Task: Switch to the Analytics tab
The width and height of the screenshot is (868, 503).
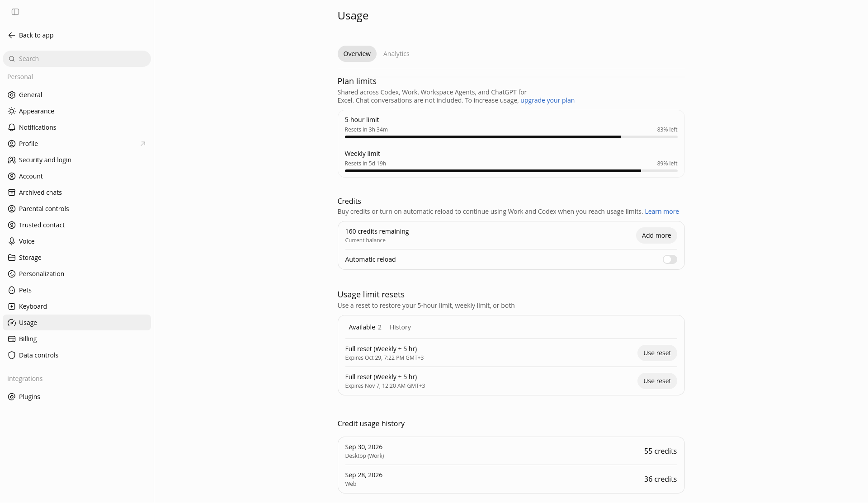Action: (396, 54)
